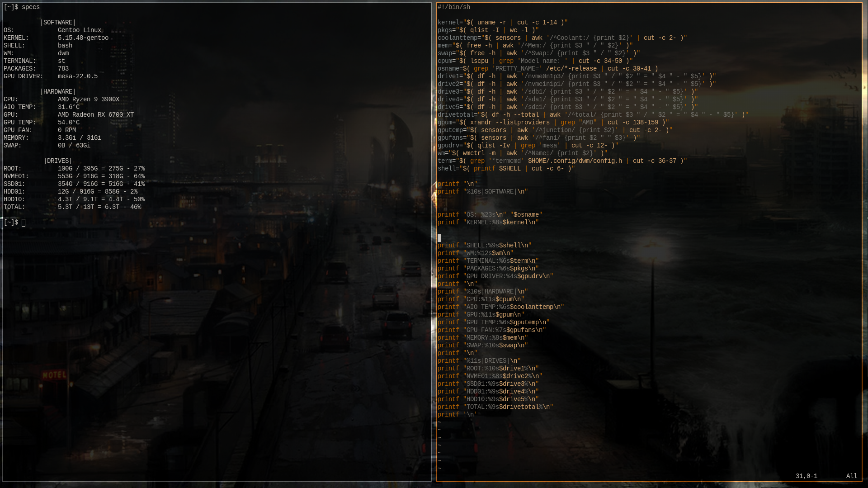
Task: Click the vim cursor block on the blank line
Action: click(439, 238)
